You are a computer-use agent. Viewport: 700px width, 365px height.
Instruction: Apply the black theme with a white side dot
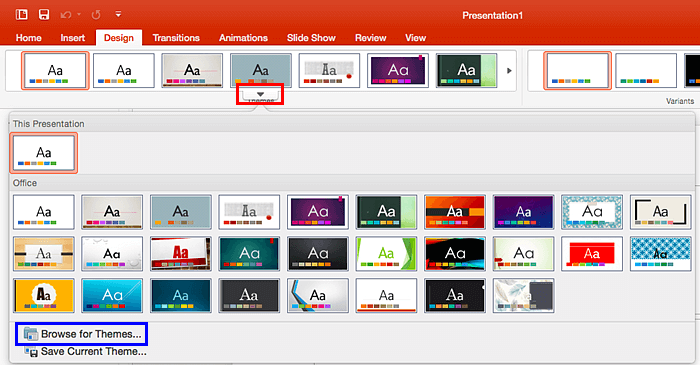tap(454, 295)
